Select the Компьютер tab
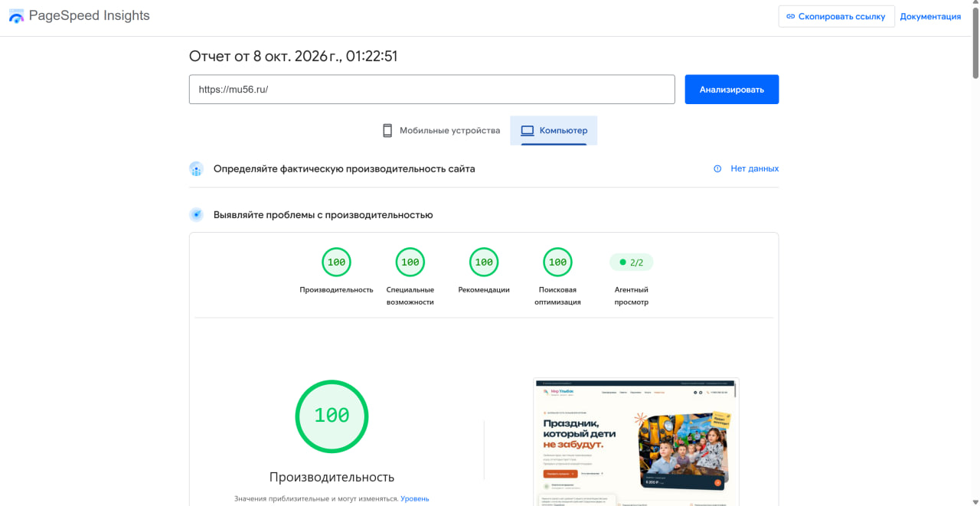The width and height of the screenshot is (980, 506). pyautogui.click(x=554, y=131)
